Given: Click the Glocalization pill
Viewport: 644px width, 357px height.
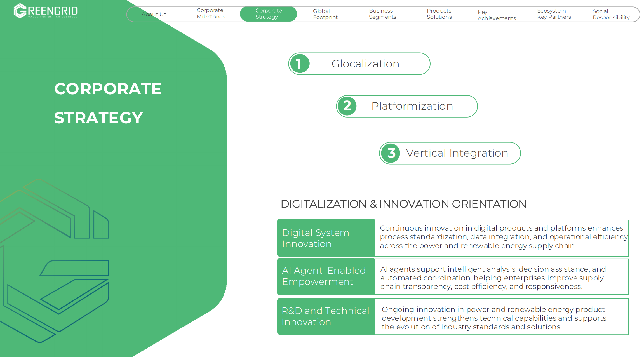Looking at the screenshot, I should coord(359,64).
